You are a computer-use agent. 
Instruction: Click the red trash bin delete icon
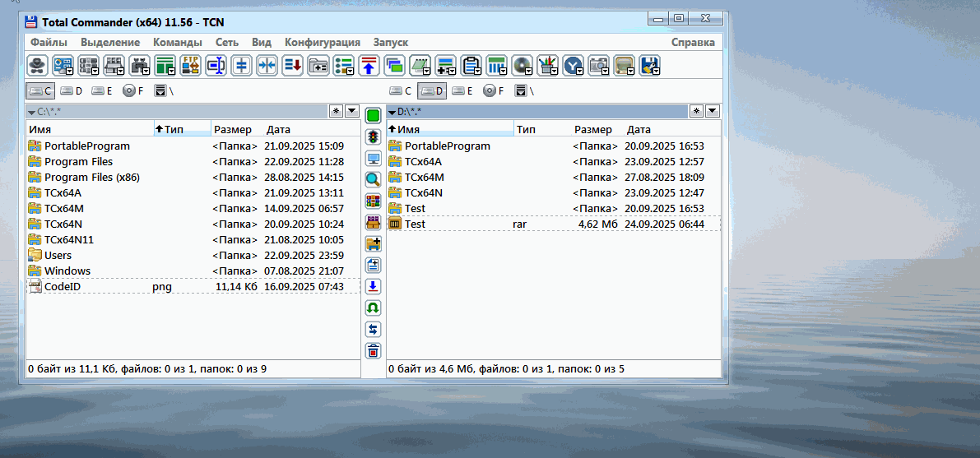(373, 350)
